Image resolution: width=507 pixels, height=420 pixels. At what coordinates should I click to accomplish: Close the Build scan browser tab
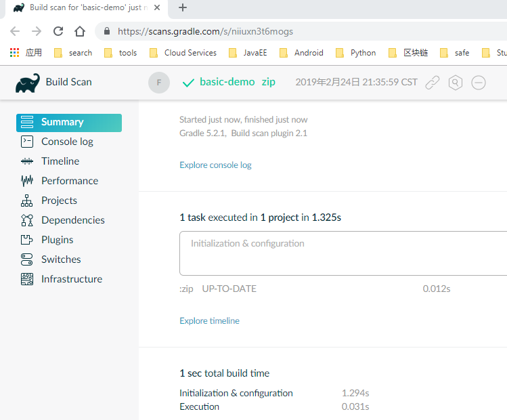pos(157,7)
